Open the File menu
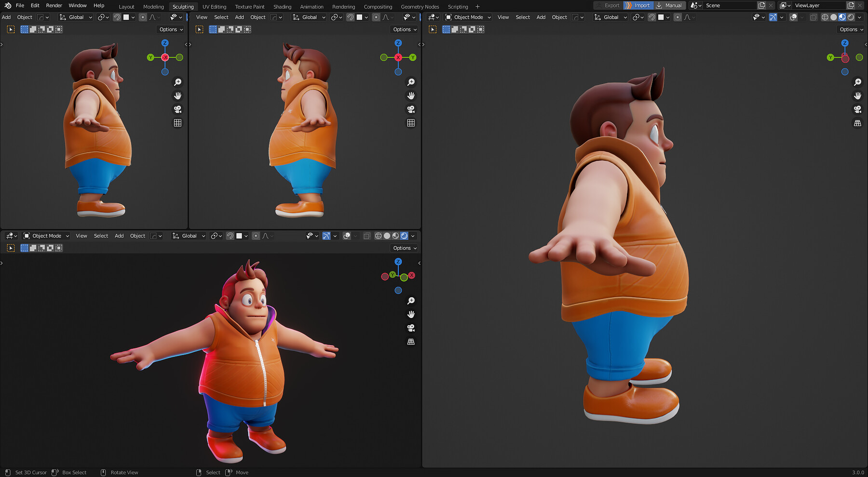868x477 pixels. point(20,5)
